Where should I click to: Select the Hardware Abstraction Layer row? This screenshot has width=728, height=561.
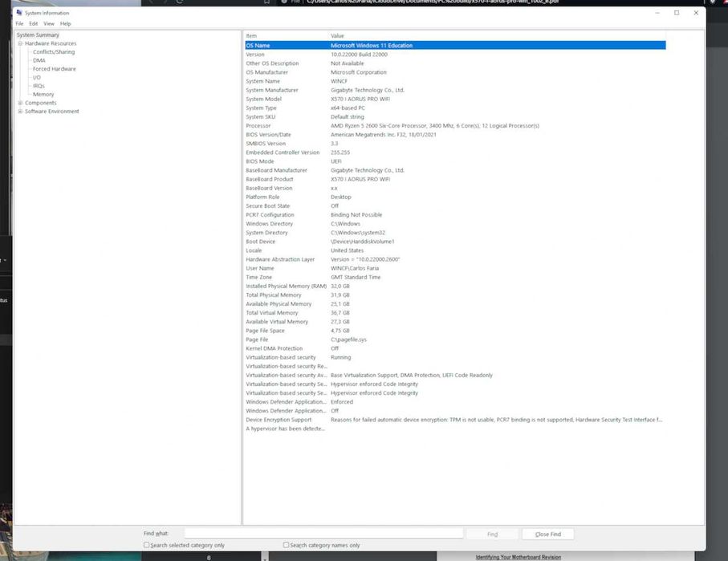coord(455,259)
